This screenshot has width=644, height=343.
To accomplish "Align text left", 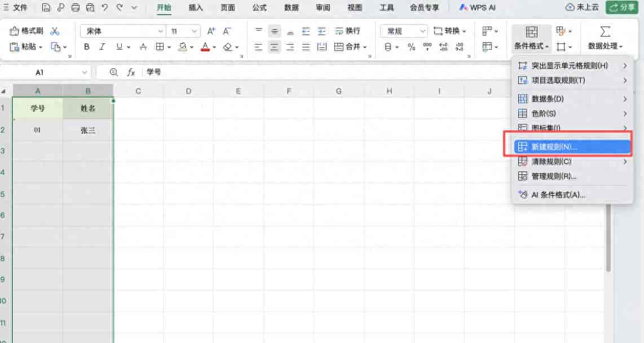I will 258,47.
